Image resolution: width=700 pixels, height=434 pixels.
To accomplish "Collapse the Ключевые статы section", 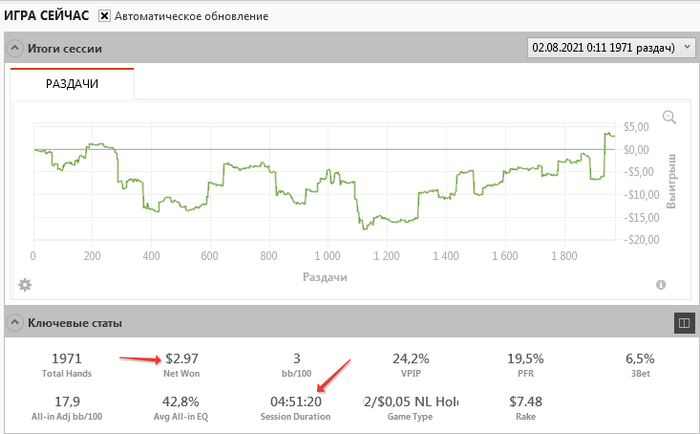I will 14,323.
